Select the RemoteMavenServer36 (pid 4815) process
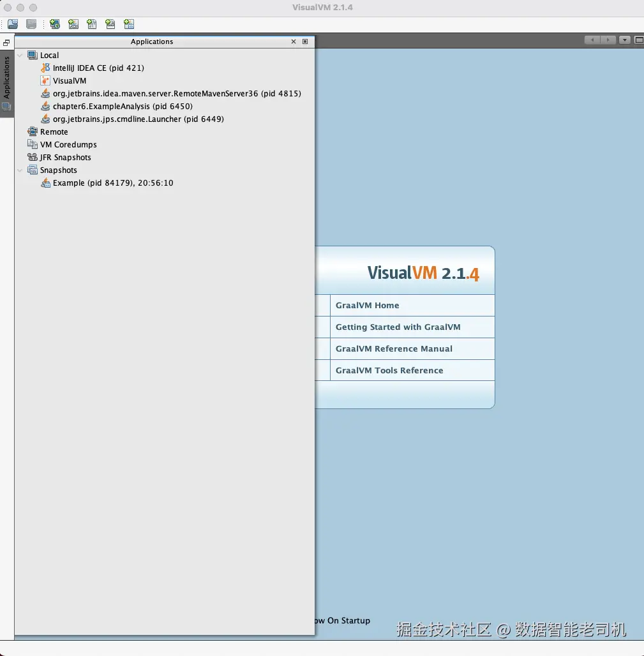 pos(177,93)
